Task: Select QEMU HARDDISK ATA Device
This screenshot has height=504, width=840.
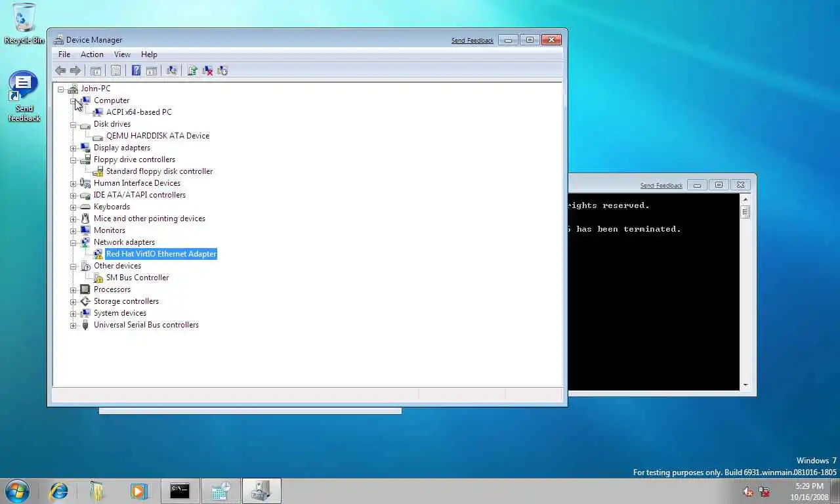Action: tap(157, 136)
